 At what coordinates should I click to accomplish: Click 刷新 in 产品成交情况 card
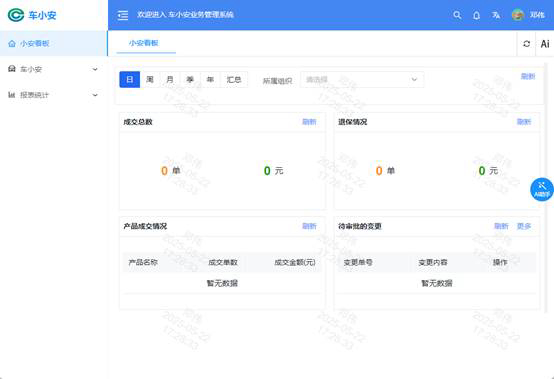coord(309,226)
